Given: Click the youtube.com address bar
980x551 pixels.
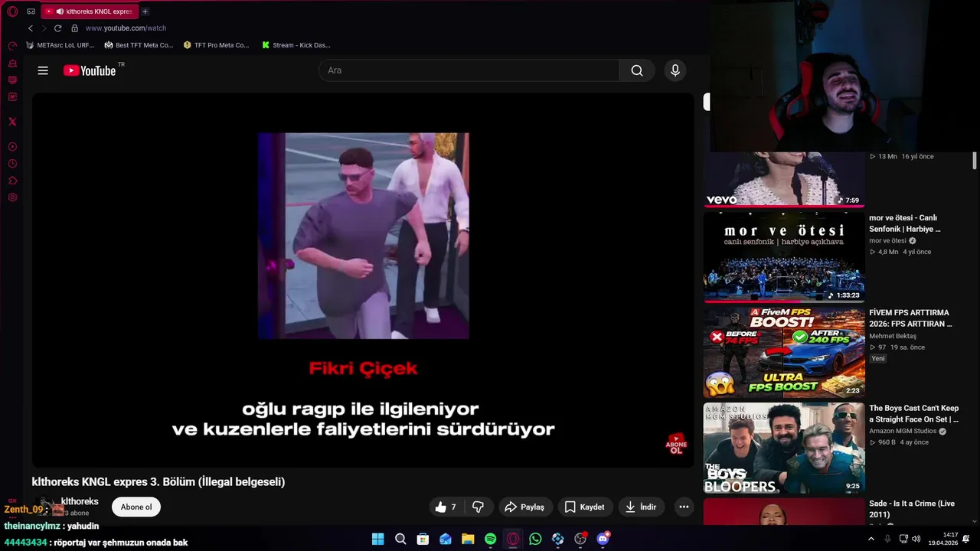Looking at the screenshot, I should pyautogui.click(x=126, y=28).
